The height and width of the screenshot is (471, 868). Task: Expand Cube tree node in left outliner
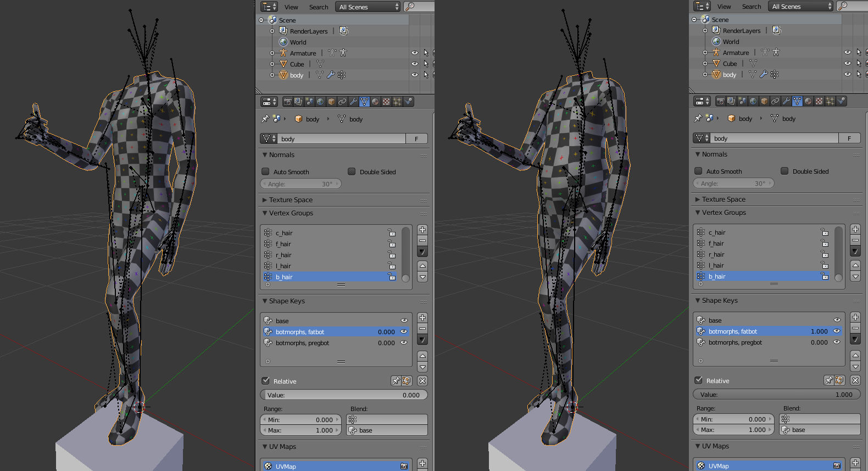(272, 64)
